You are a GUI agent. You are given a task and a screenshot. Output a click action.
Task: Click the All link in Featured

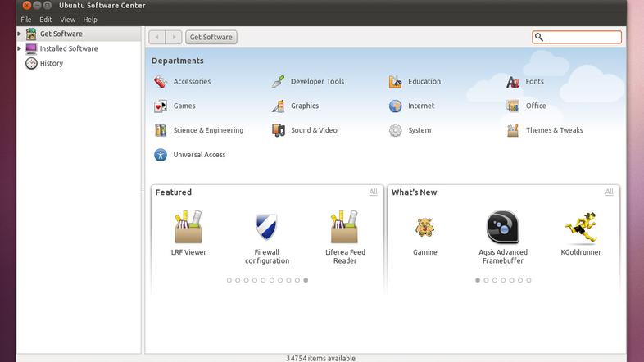point(373,192)
